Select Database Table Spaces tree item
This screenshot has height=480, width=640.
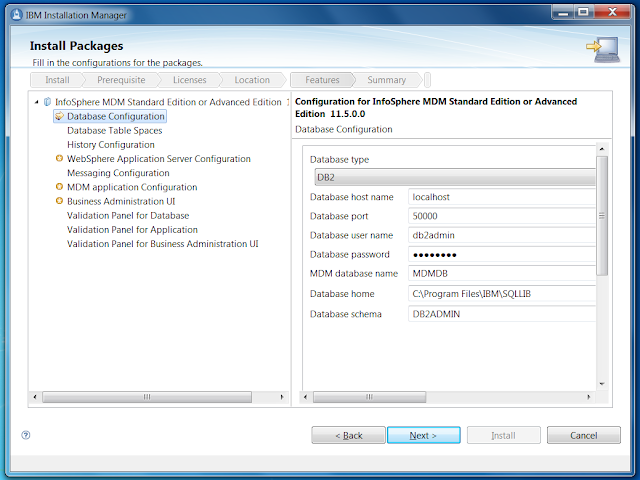pyautogui.click(x=115, y=131)
